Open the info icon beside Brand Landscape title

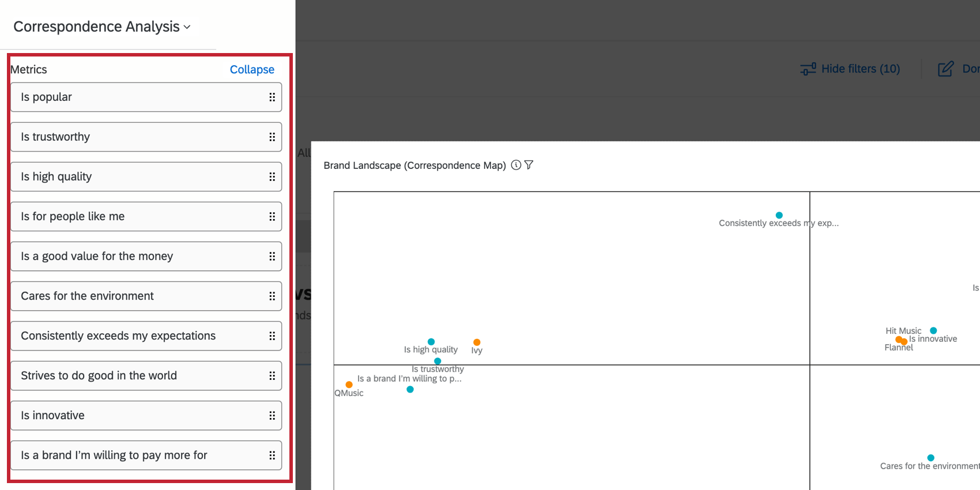(x=516, y=165)
